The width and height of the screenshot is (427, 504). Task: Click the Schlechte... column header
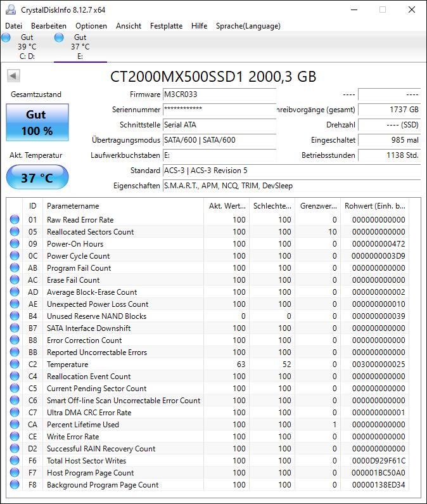pyautogui.click(x=272, y=205)
